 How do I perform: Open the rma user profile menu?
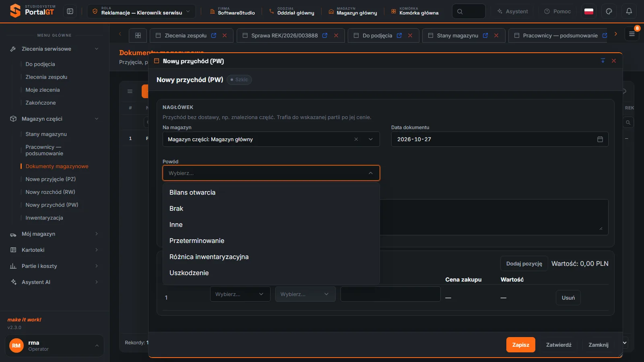pos(54,346)
